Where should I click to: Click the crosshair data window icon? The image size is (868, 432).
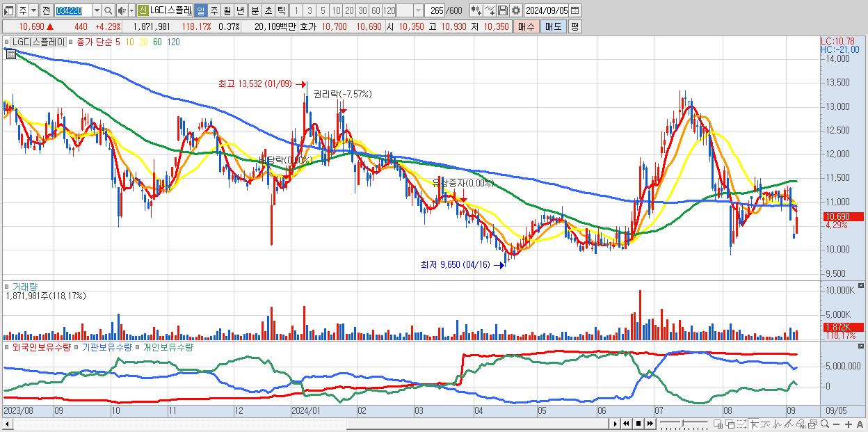pos(718,424)
